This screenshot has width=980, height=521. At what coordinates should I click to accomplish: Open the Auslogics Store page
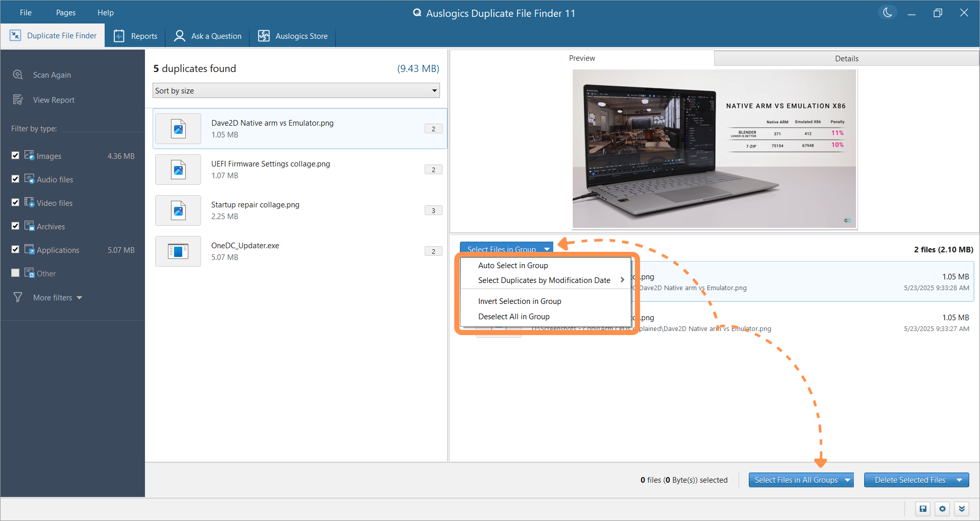[293, 36]
